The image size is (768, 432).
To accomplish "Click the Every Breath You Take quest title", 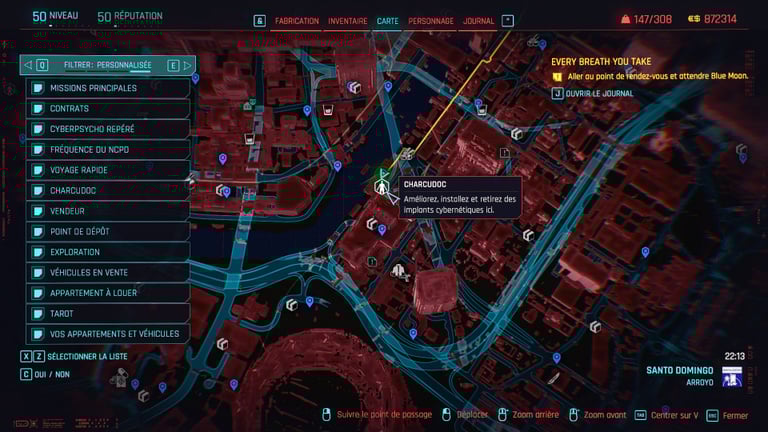I will (x=601, y=62).
